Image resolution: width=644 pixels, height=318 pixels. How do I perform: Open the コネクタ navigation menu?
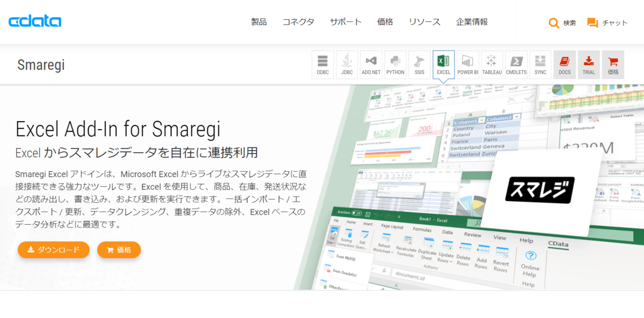298,22
